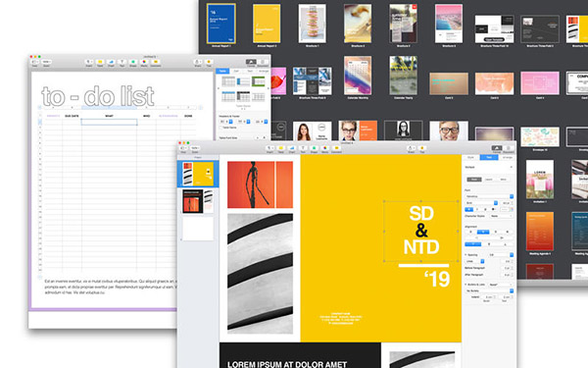Collapse Bullets & Lists disclosure triangle
Image resolution: width=588 pixels, height=368 pixels.
[465, 285]
